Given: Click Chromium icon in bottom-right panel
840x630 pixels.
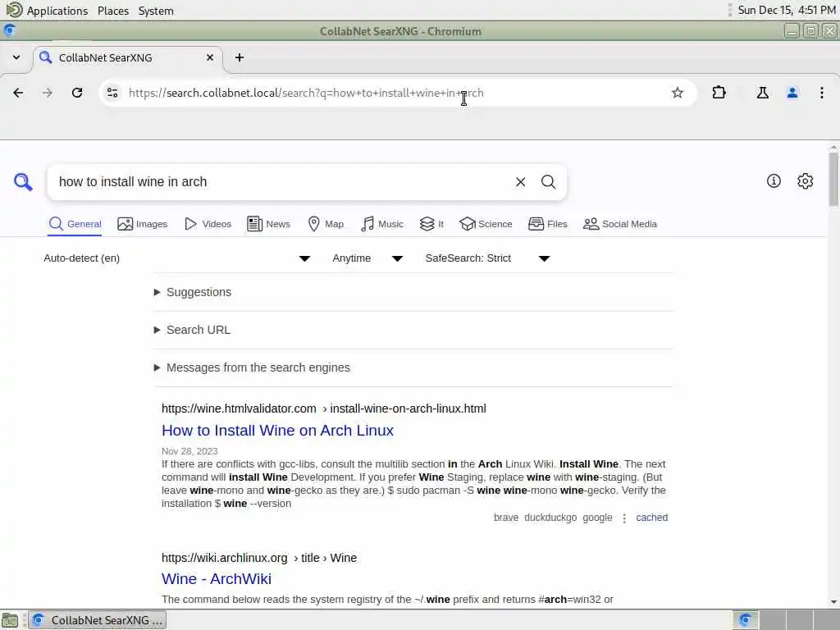Looking at the screenshot, I should click(x=745, y=620).
